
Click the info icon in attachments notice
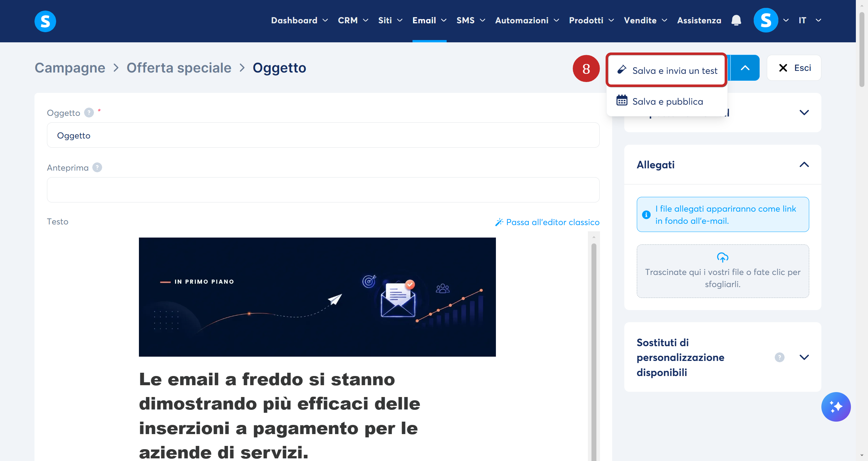[646, 215]
